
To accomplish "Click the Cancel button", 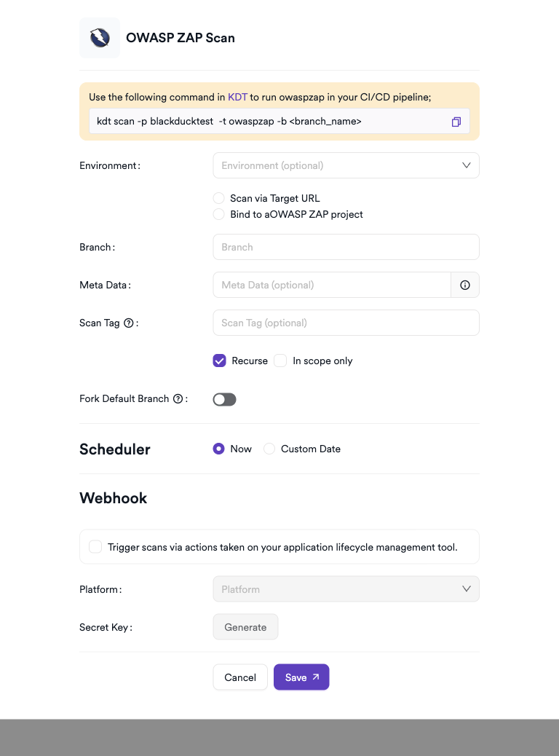I will pyautogui.click(x=240, y=677).
